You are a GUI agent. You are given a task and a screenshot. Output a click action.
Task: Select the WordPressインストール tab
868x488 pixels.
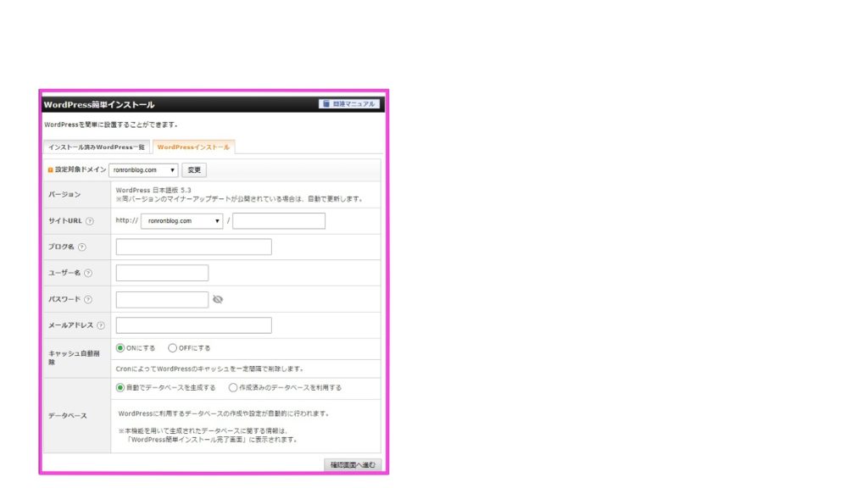[193, 147]
